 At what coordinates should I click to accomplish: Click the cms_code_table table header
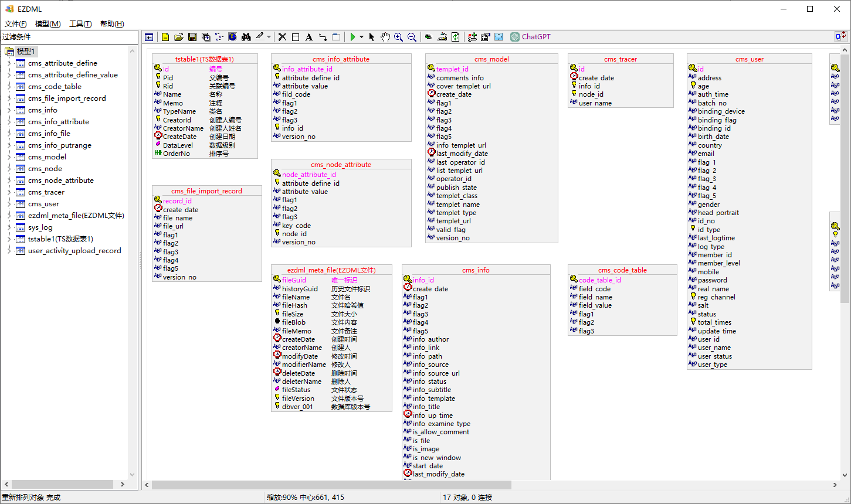(x=622, y=270)
